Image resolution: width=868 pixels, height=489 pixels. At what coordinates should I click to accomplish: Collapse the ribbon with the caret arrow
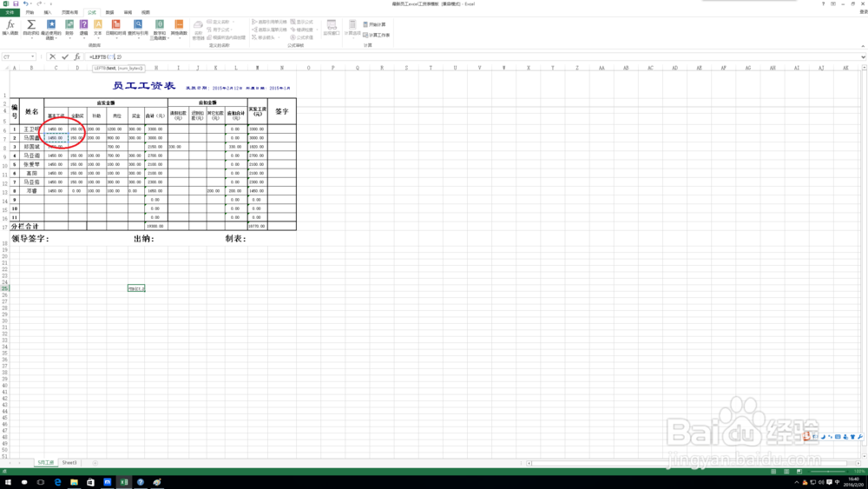[863, 46]
